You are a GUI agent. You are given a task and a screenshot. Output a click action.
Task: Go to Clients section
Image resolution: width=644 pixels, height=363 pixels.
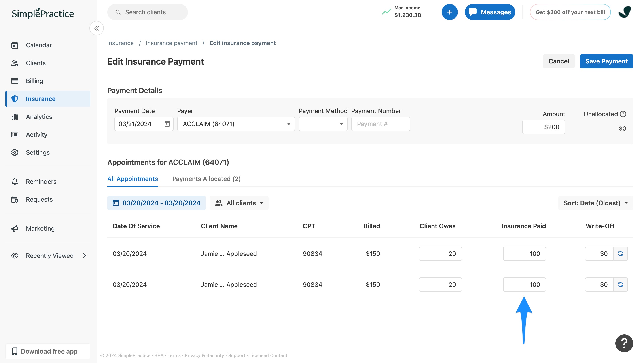[x=48, y=63]
